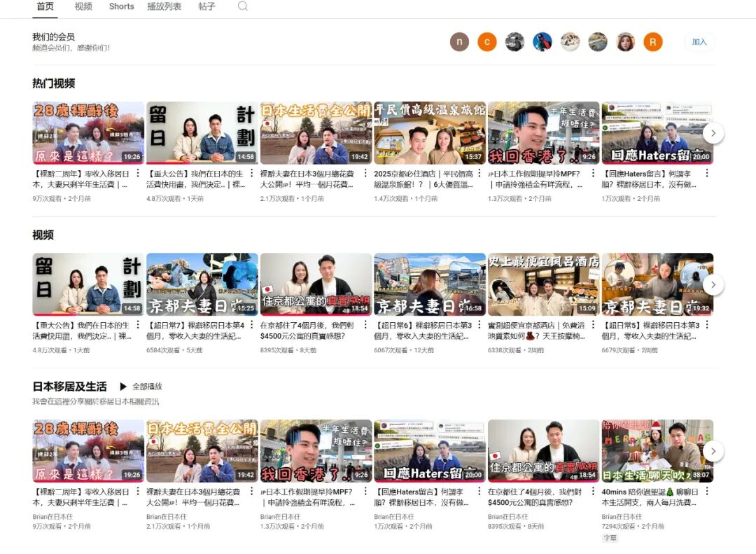Click Brian在日本住 under 40mins 陪你過聖誕 video
Image resolution: width=756 pixels, height=554 pixels.
pyautogui.click(x=622, y=517)
